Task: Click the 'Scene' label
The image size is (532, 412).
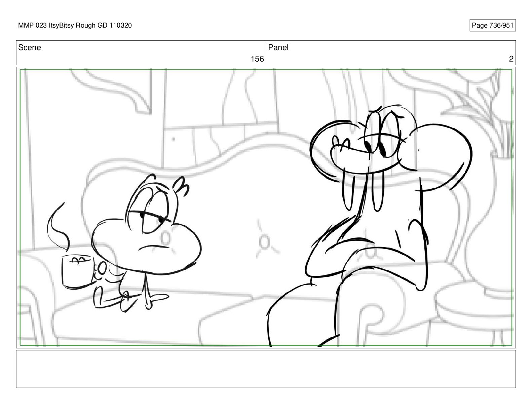Action: (30, 47)
